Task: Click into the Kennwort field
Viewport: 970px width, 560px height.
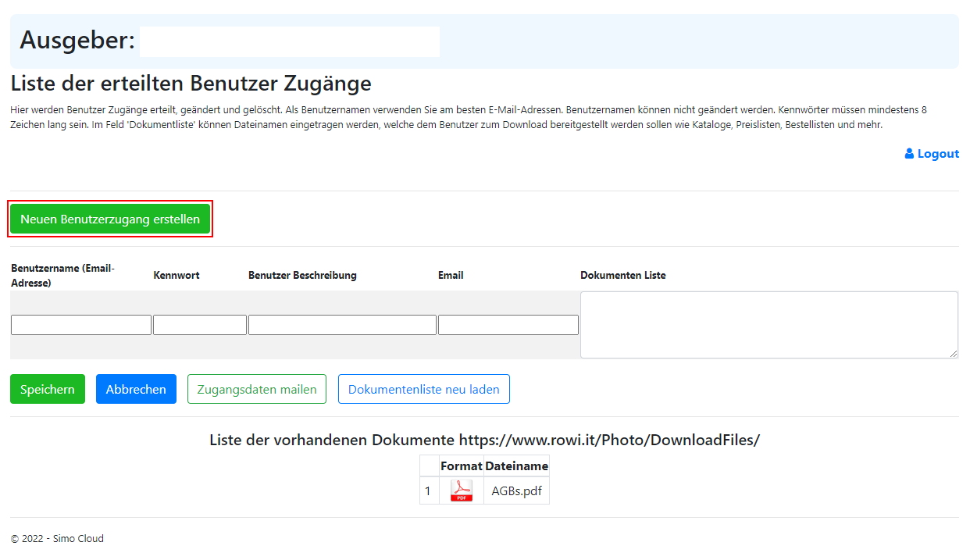Action: click(x=200, y=325)
